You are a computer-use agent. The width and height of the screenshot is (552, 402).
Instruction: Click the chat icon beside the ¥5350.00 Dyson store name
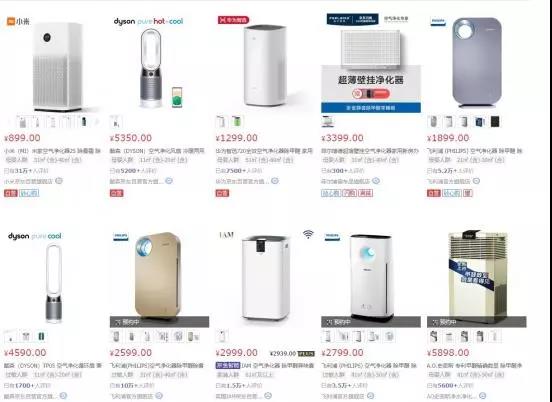pyautogui.click(x=169, y=181)
